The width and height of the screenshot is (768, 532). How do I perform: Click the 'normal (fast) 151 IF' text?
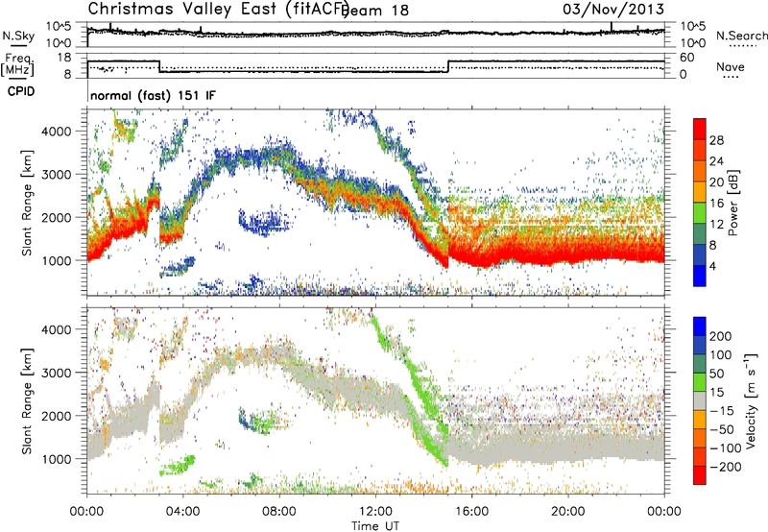[x=153, y=95]
